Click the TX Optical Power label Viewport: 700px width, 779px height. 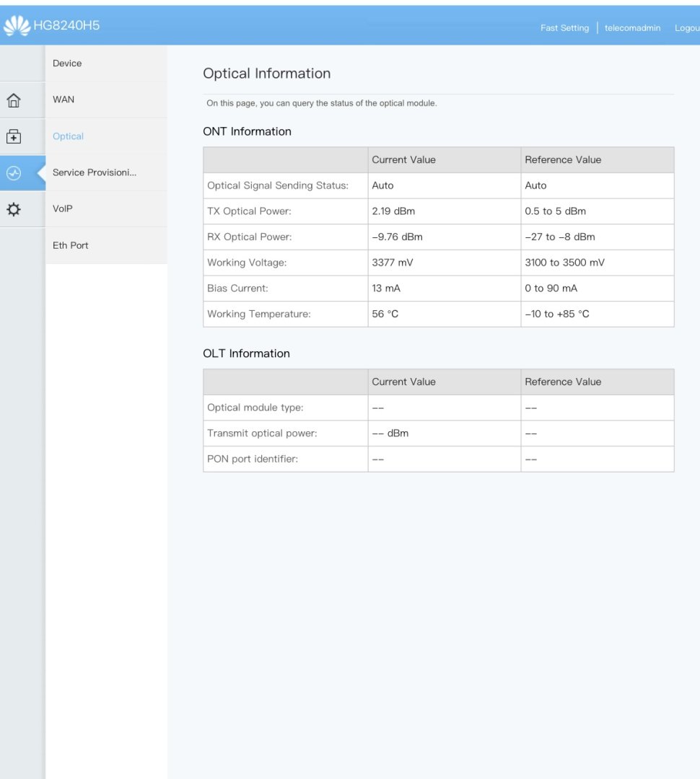[x=249, y=211]
